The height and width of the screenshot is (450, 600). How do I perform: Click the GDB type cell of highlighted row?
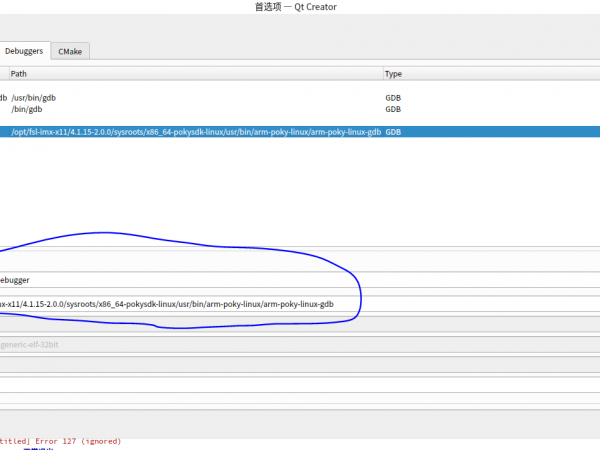[393, 132]
